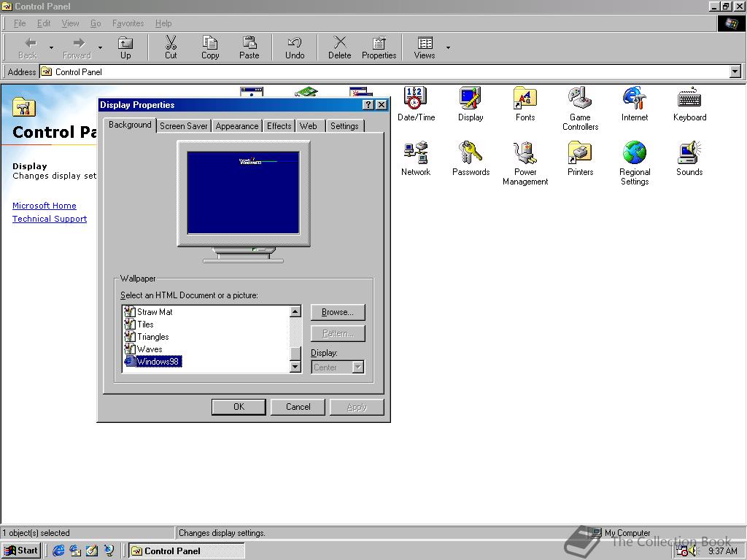Click the Cut toolbar button
Image resolution: width=747 pixels, height=560 pixels.
pos(171,47)
